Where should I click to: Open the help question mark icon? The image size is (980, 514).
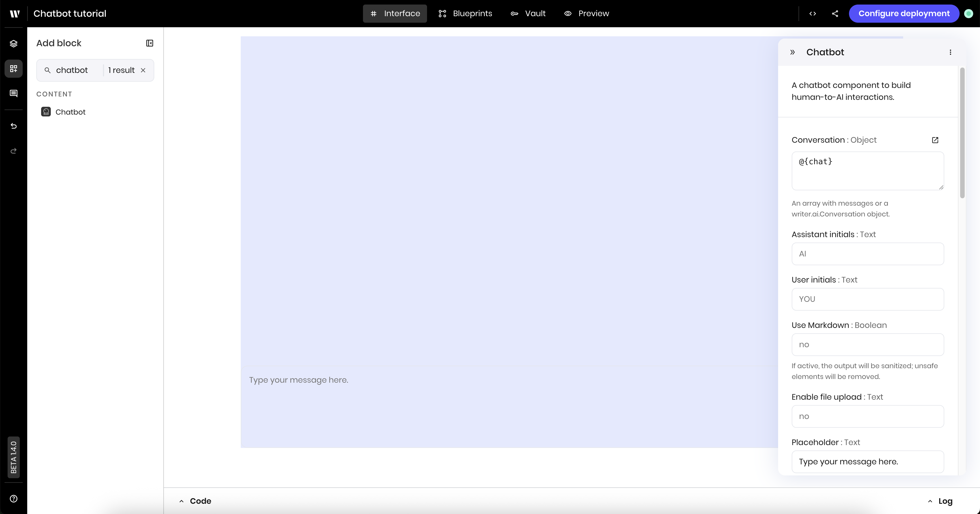tap(14, 499)
